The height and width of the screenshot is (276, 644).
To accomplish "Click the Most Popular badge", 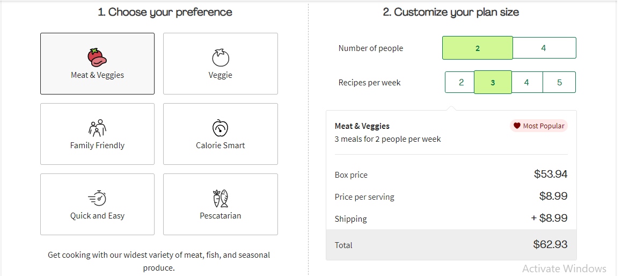I will [x=539, y=126].
